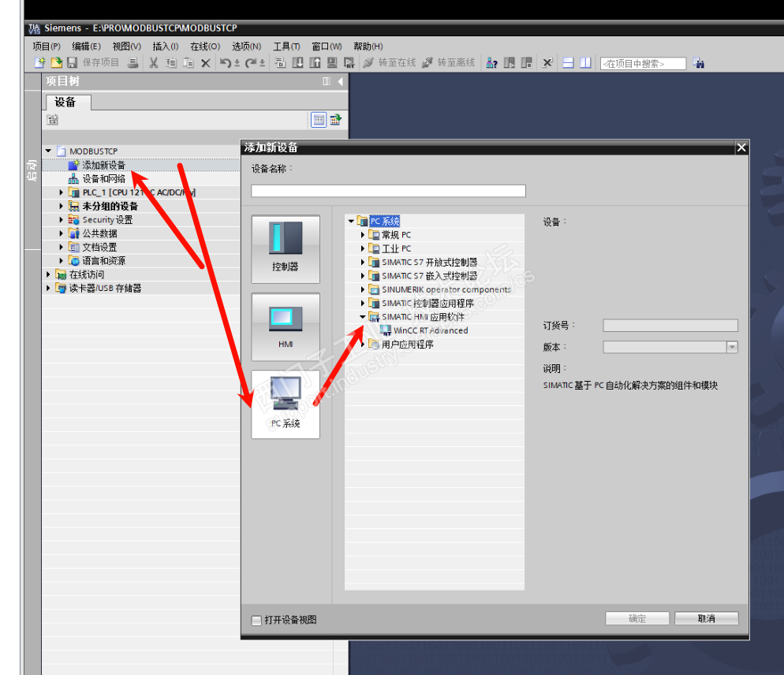The width and height of the screenshot is (784, 675).
Task: Open the 选项(N) menu
Action: click(x=247, y=46)
